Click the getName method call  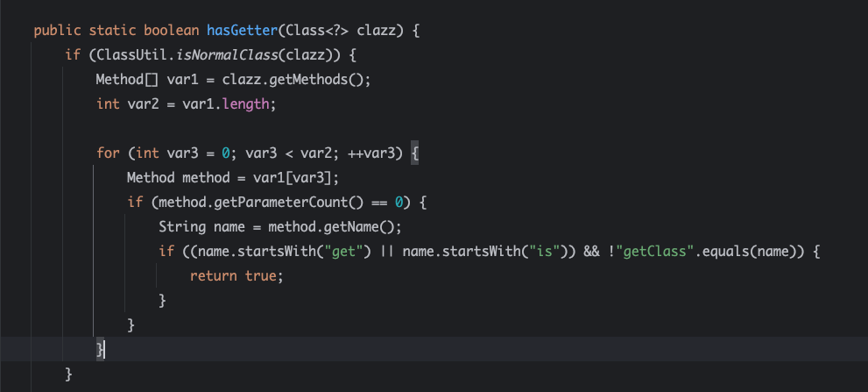(x=365, y=227)
